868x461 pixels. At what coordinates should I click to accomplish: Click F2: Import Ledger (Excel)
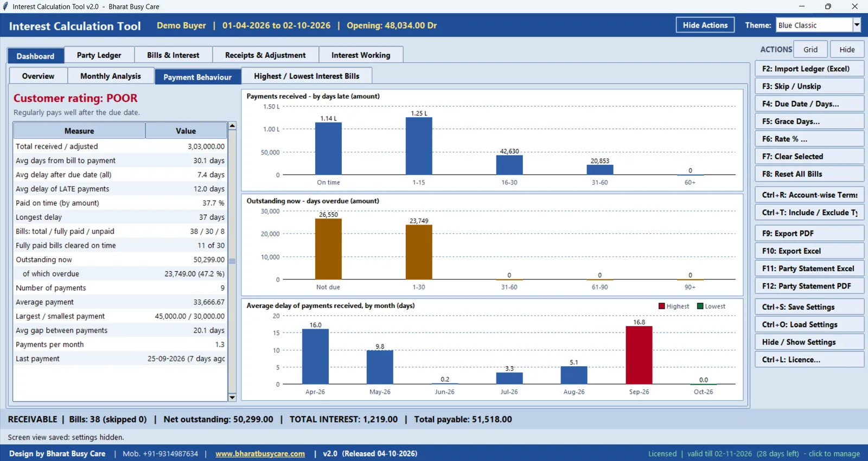pyautogui.click(x=809, y=69)
